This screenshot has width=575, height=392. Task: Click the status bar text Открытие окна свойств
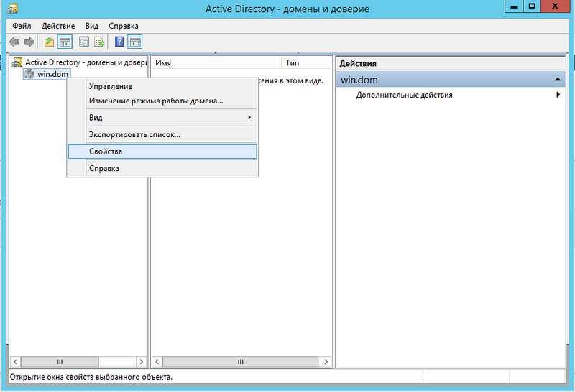(x=91, y=377)
